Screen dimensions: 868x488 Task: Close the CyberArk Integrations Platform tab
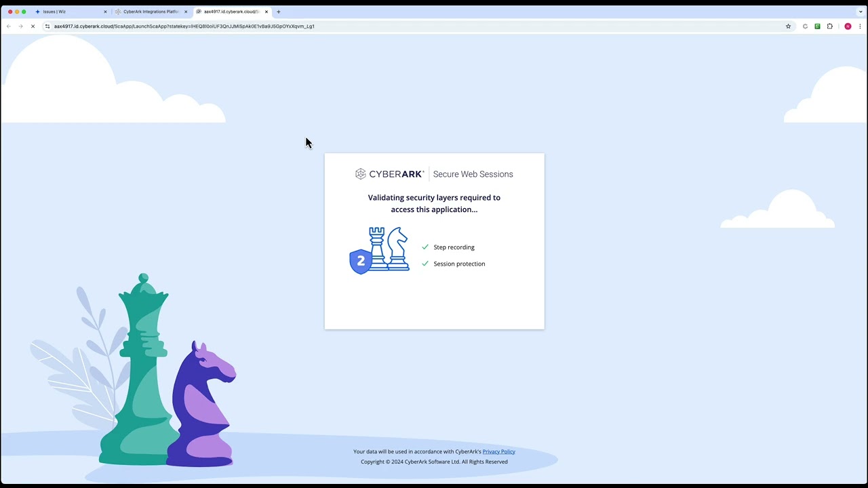tap(186, 12)
